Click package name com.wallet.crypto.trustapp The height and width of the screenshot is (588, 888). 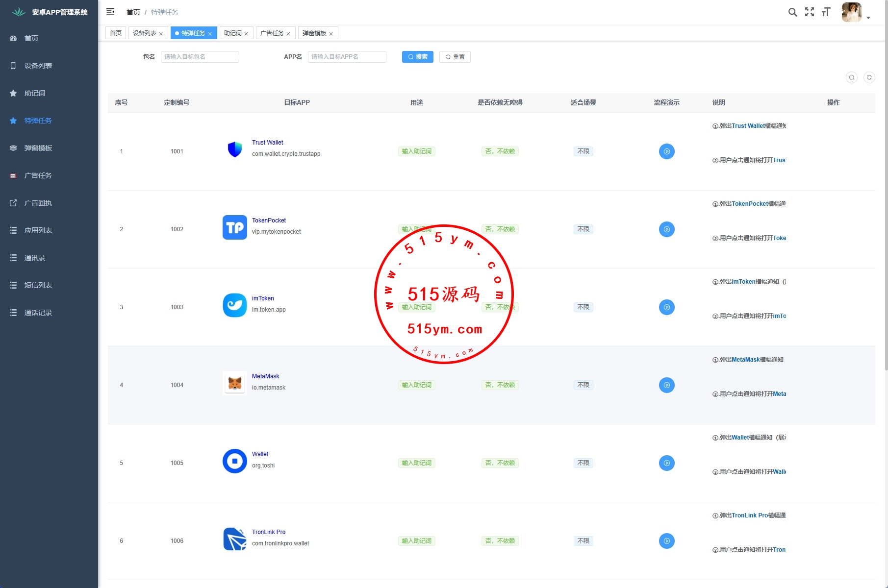click(x=286, y=154)
